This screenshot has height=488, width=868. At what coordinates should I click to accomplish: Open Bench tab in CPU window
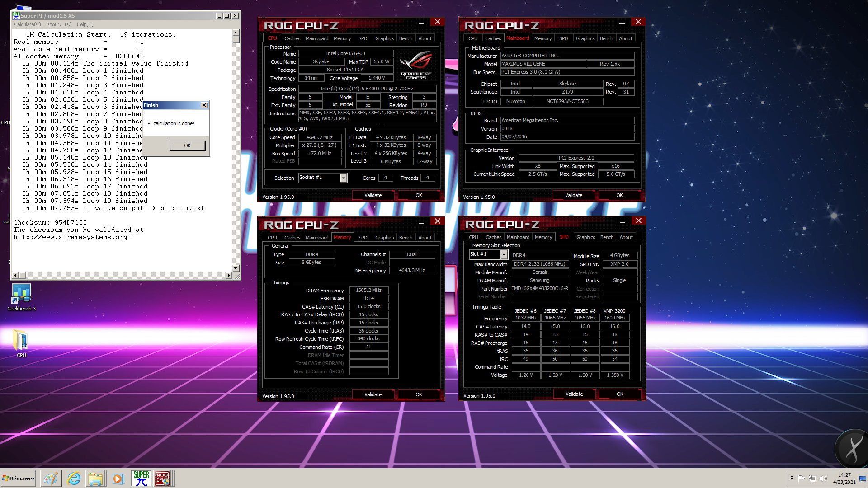click(406, 38)
